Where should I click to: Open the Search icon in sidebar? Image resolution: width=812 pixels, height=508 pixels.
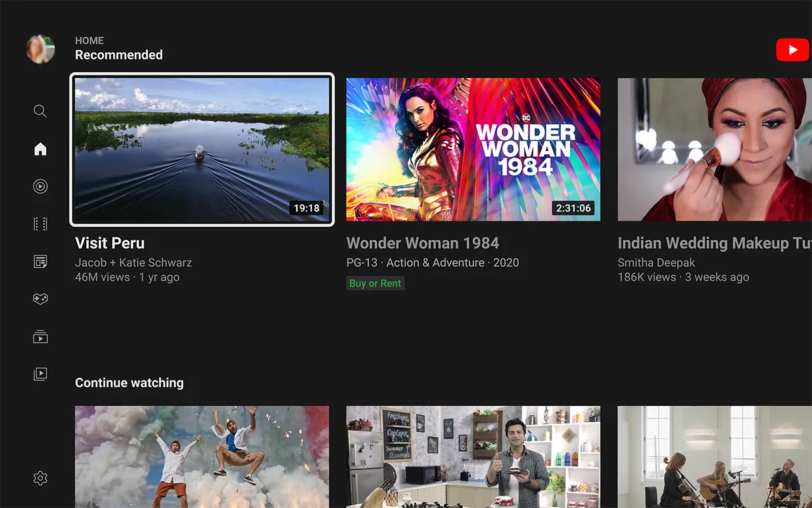pyautogui.click(x=40, y=111)
